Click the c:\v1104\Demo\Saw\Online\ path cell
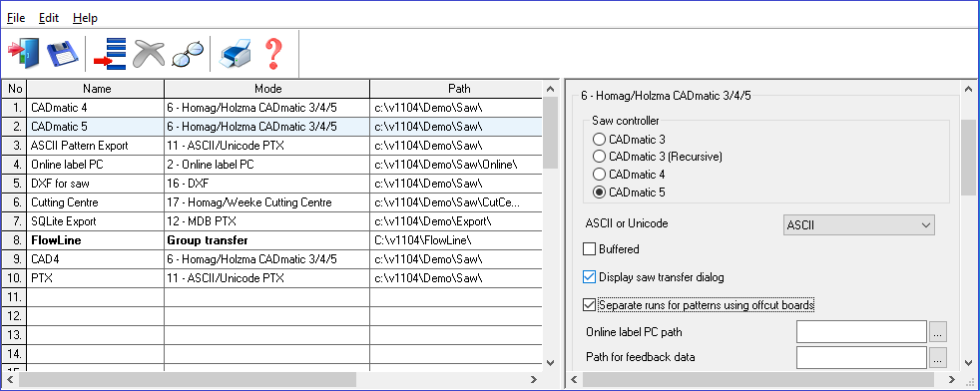Image resolution: width=980 pixels, height=391 pixels. click(456, 165)
